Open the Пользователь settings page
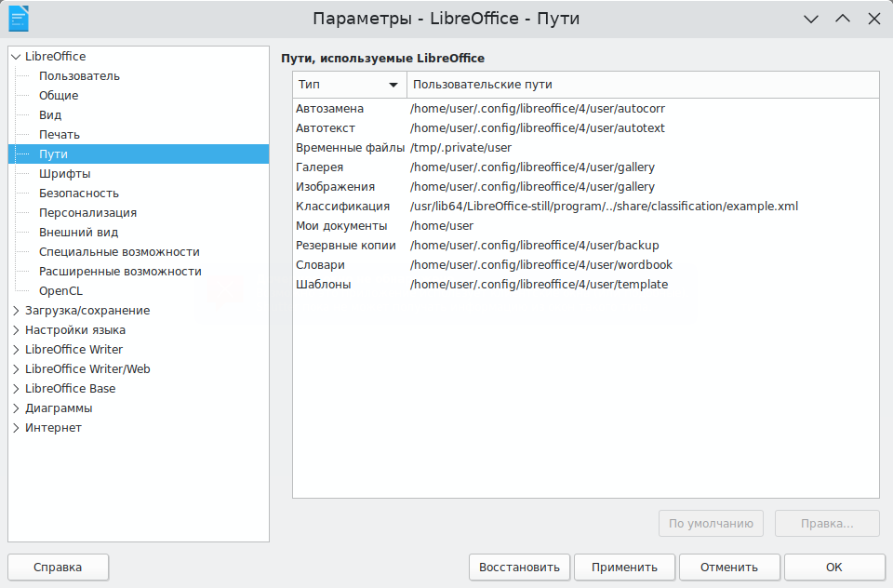 79,75
